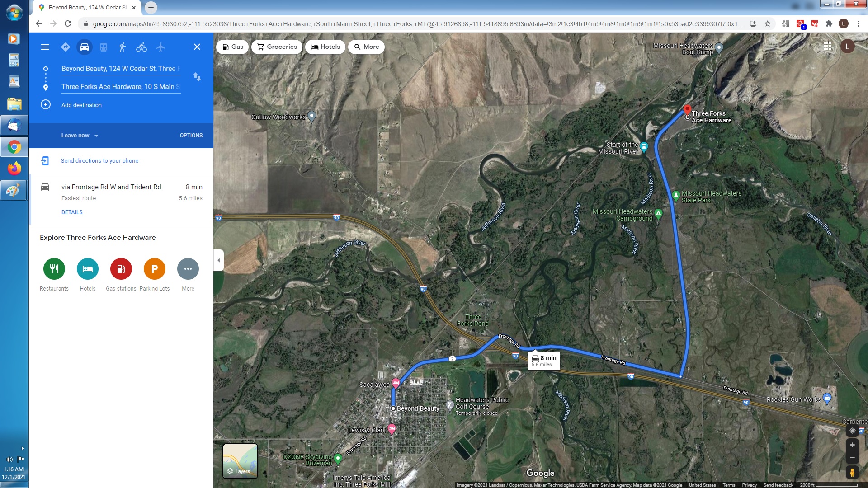868x488 pixels.
Task: Click the Gas stations explore icon
Action: coord(121,269)
